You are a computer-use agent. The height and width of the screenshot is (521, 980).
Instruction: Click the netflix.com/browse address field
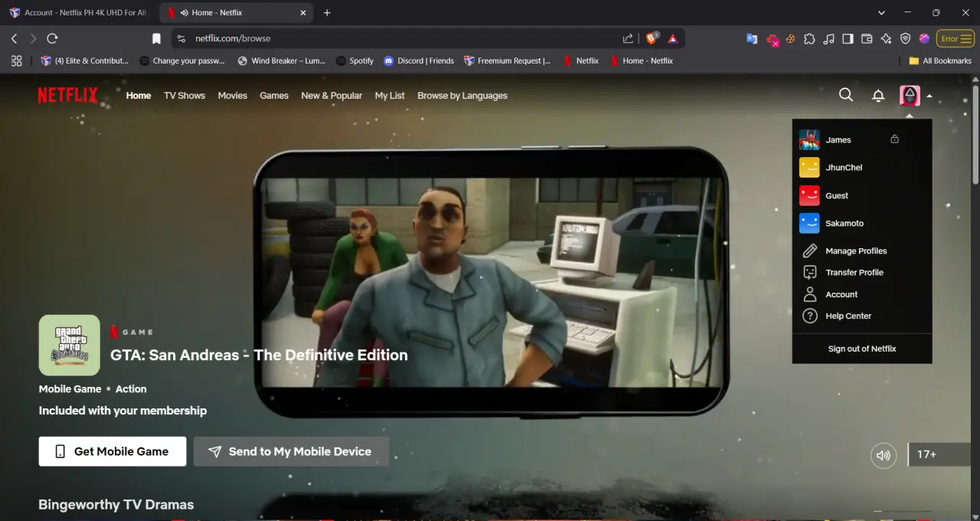click(x=398, y=38)
